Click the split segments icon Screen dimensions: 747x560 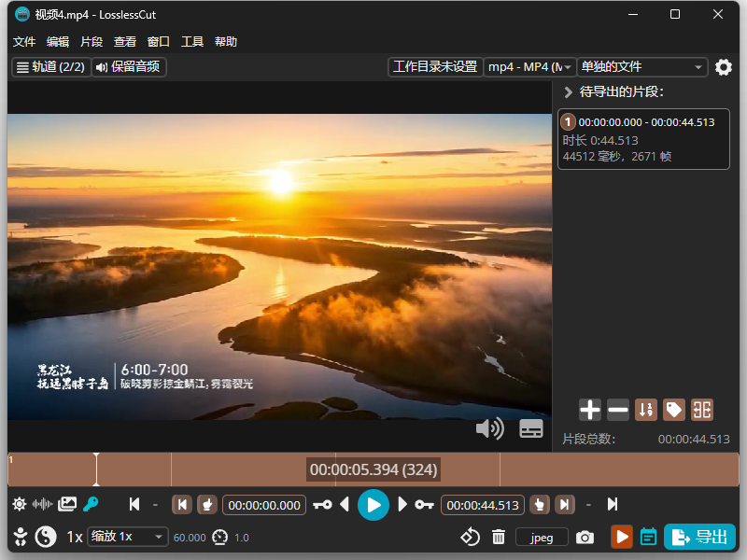[x=702, y=410]
